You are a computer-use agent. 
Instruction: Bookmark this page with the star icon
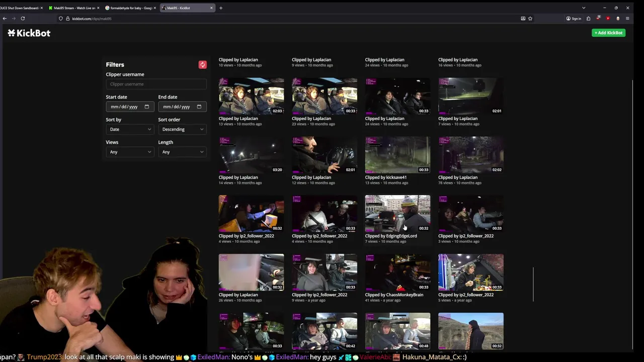530,19
